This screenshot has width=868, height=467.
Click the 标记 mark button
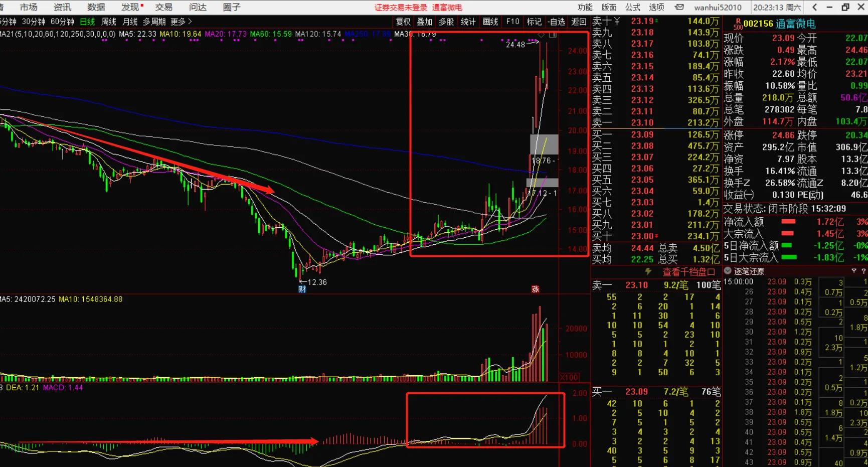534,22
